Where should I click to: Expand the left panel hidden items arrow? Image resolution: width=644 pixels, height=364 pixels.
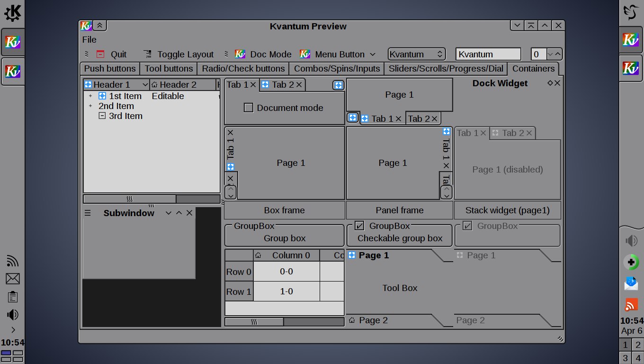(x=13, y=330)
